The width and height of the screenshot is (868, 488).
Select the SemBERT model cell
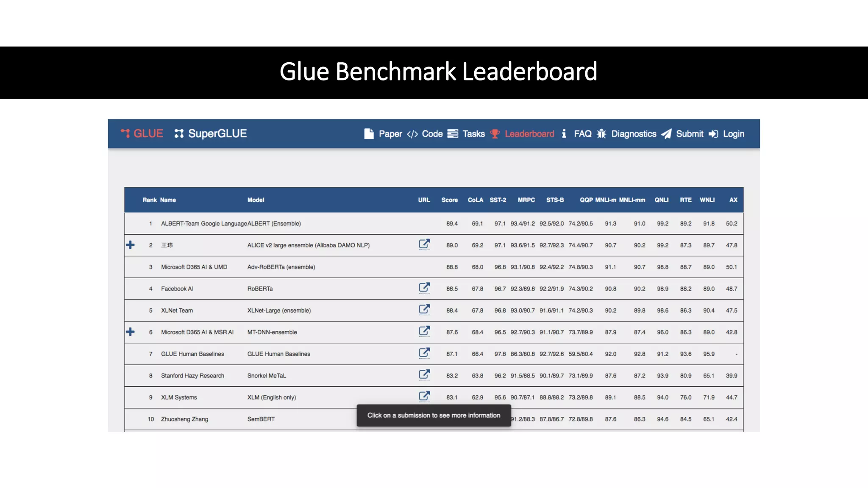(261, 419)
